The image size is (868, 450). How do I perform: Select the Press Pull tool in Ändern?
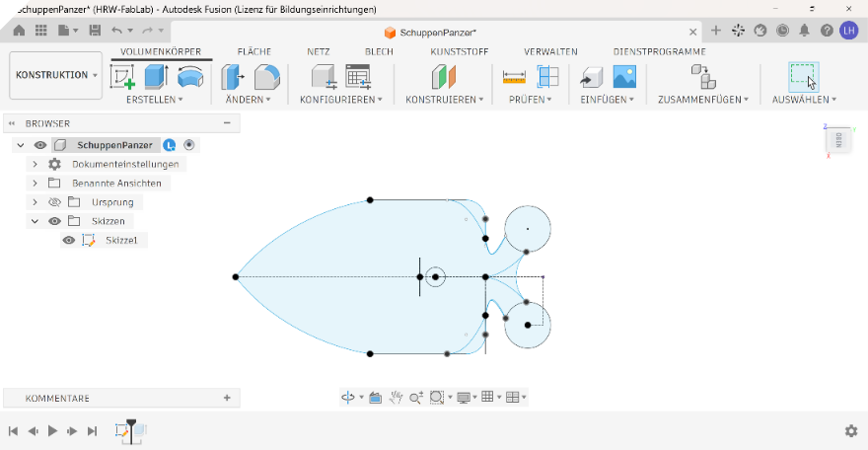click(x=233, y=76)
